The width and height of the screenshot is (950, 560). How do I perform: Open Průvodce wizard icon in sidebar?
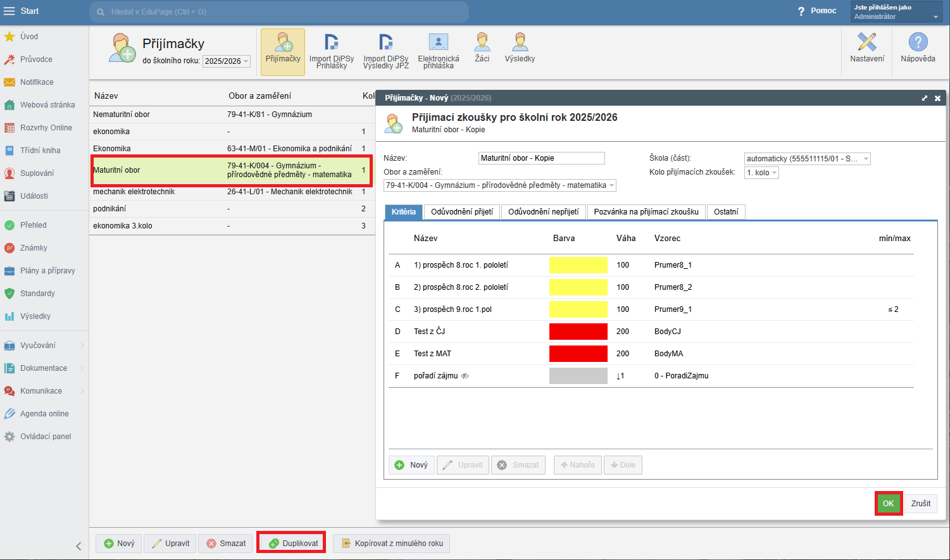tap(9, 59)
